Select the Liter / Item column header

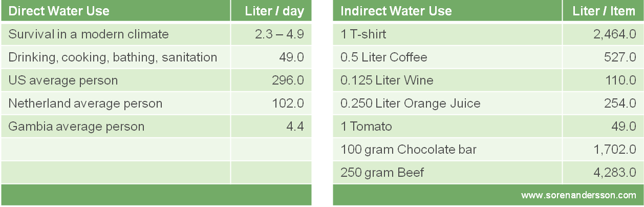pyautogui.click(x=605, y=11)
